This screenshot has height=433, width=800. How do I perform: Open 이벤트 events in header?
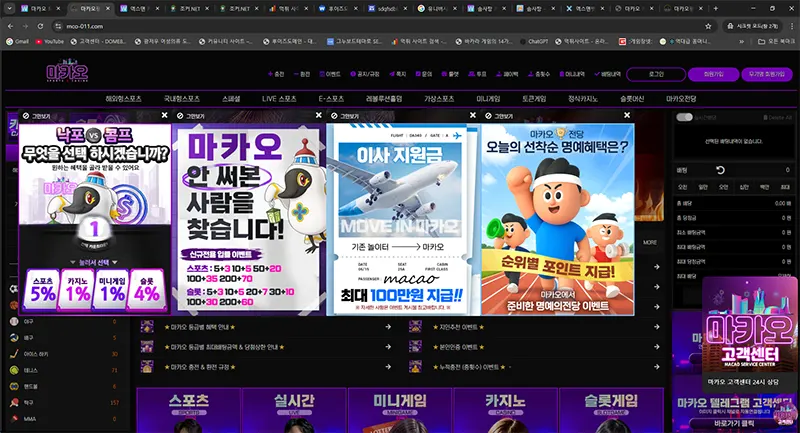point(330,74)
